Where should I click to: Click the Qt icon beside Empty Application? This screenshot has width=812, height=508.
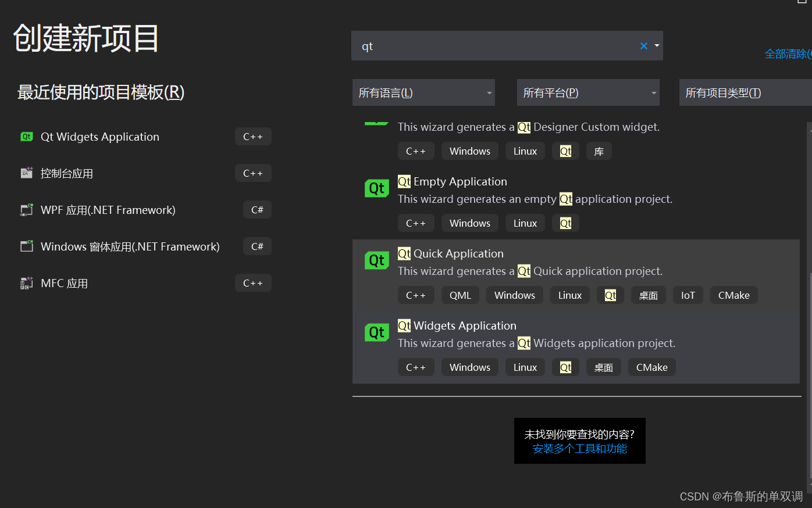click(376, 188)
